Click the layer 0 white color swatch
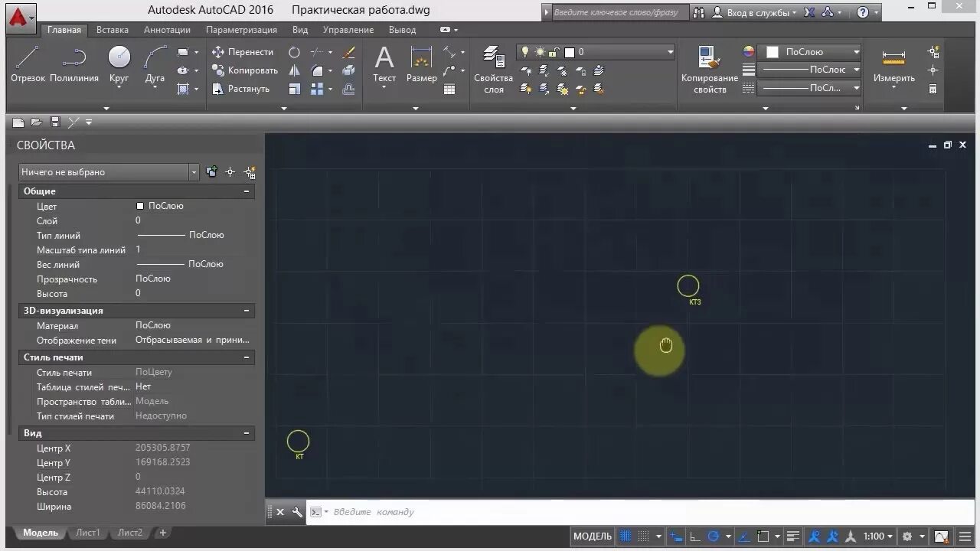Screen dimensions: 980x551 pyautogui.click(x=570, y=52)
